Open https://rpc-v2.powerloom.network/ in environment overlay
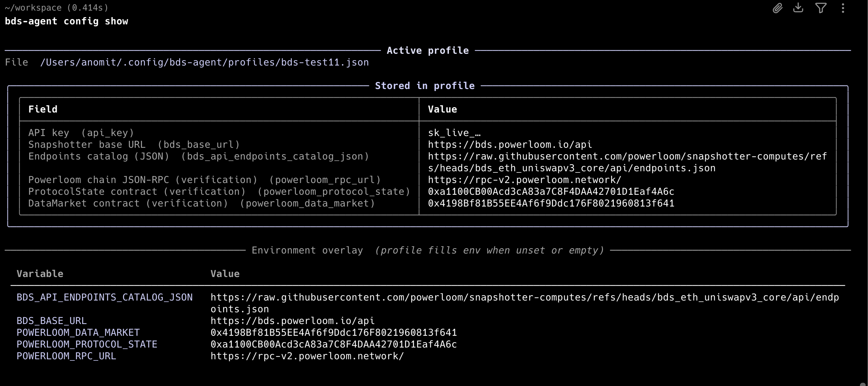The width and height of the screenshot is (868, 386). tap(307, 356)
